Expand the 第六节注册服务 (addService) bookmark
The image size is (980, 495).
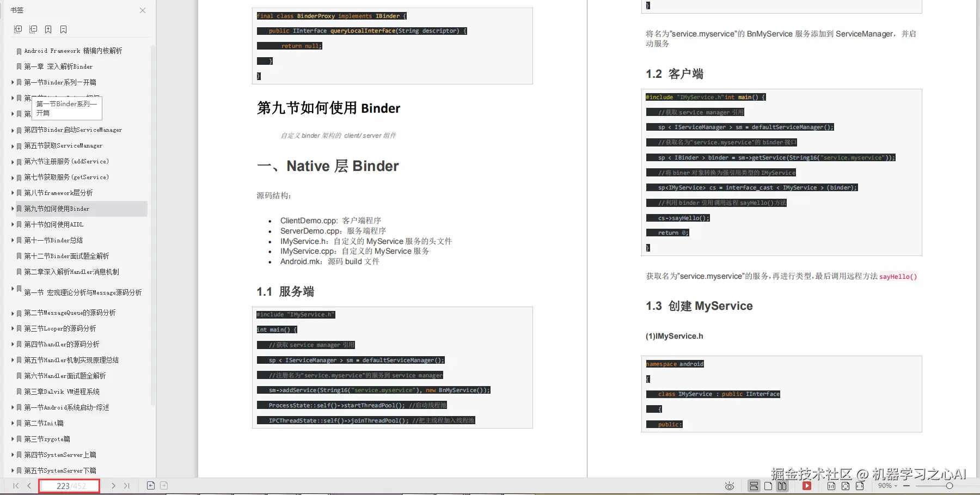13,162
